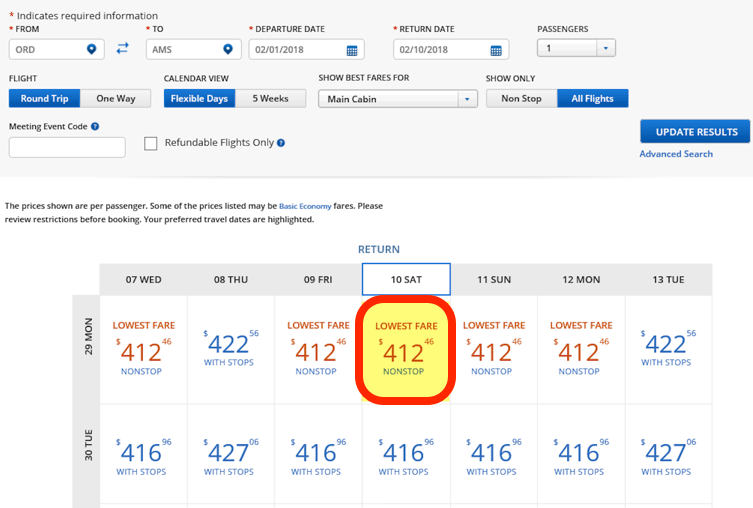Choose $427 fare for 30 TUE / 13 TUE

668,454
